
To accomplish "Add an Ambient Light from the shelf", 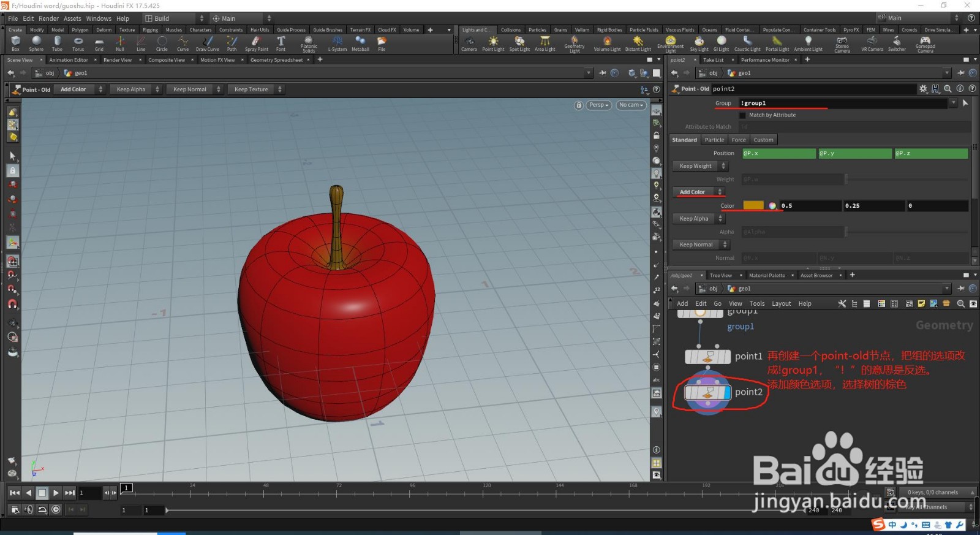I will pyautogui.click(x=809, y=44).
